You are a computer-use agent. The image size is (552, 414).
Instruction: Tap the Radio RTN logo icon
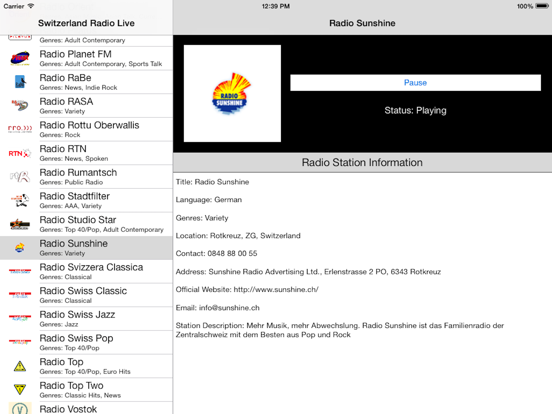20,153
